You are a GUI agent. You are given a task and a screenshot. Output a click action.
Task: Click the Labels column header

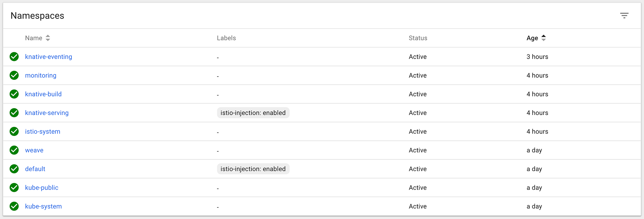point(226,38)
